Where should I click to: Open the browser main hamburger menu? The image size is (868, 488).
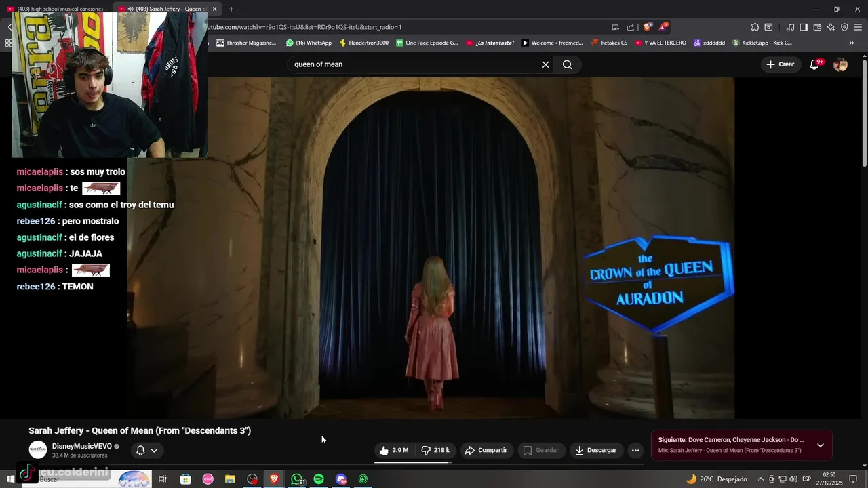pyautogui.click(x=859, y=27)
